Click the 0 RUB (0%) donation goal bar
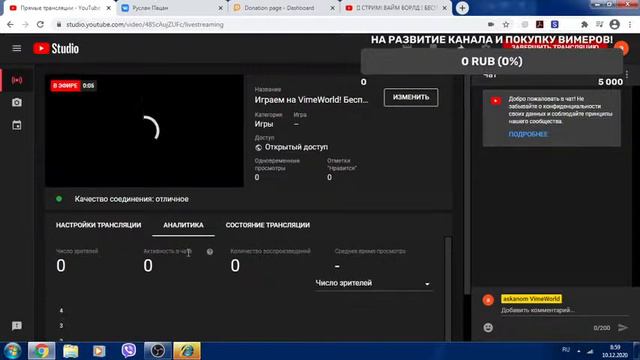 pyautogui.click(x=492, y=62)
